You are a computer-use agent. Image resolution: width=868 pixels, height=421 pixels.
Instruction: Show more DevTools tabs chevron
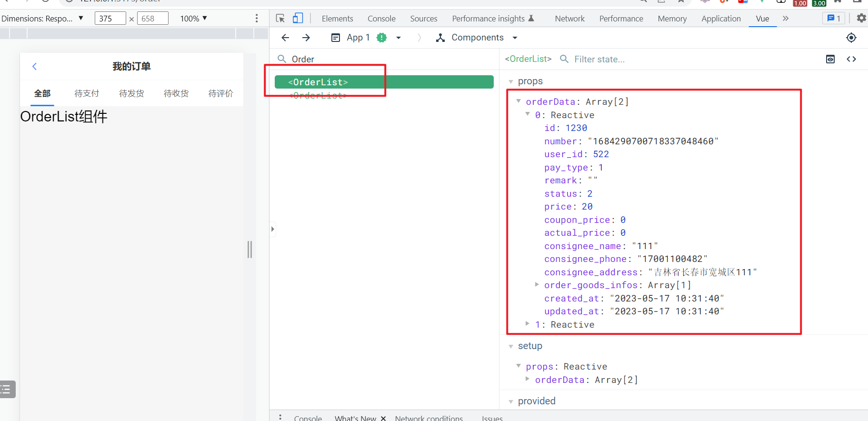tap(786, 19)
